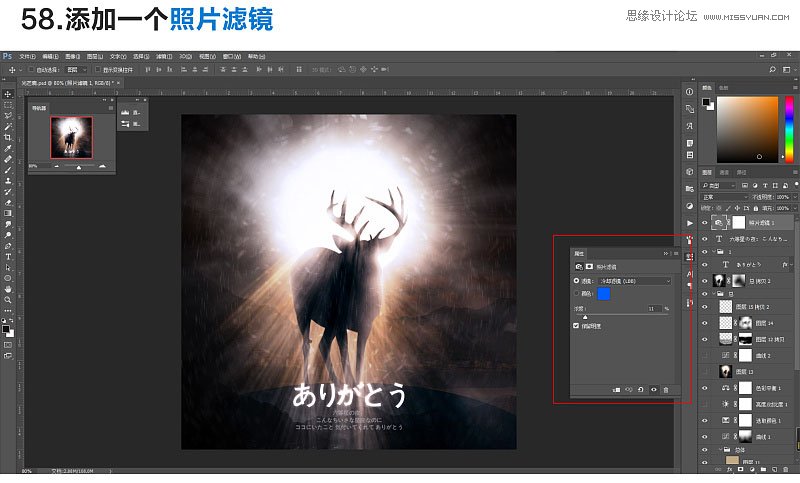Viewport: 800px width, 483px height.
Task: Select the Clone Stamp tool
Action: pos(8,181)
